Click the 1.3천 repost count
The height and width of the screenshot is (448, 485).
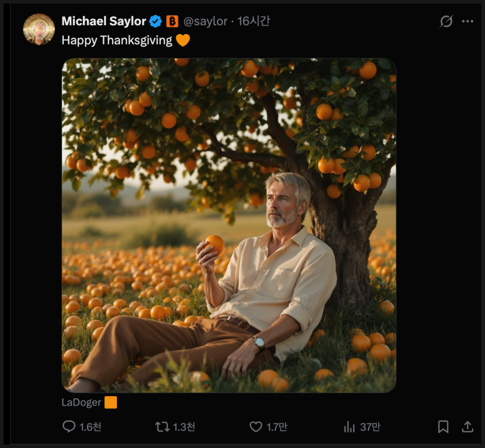pyautogui.click(x=184, y=427)
